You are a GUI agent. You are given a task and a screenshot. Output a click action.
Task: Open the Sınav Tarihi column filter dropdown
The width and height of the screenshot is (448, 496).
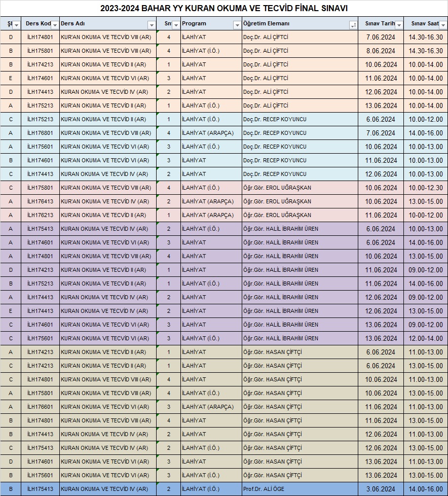(x=399, y=25)
